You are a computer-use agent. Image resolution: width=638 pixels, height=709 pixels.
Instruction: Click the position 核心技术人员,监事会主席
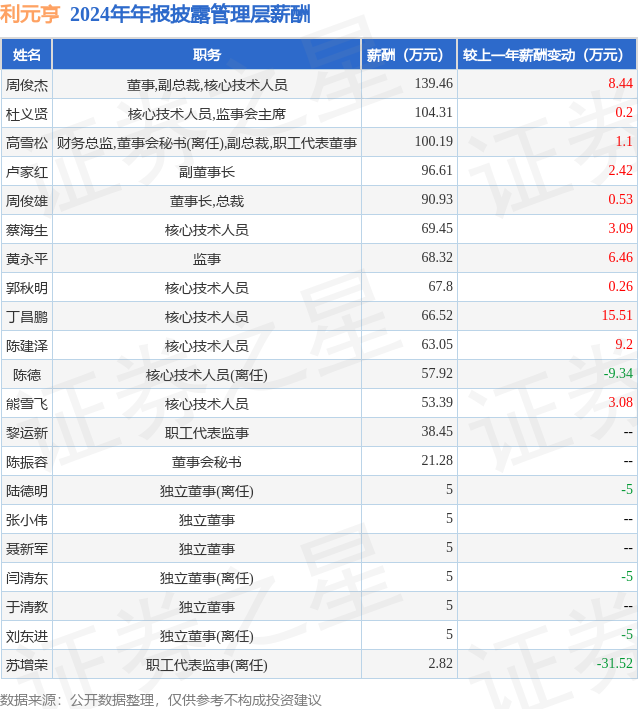pos(207,114)
